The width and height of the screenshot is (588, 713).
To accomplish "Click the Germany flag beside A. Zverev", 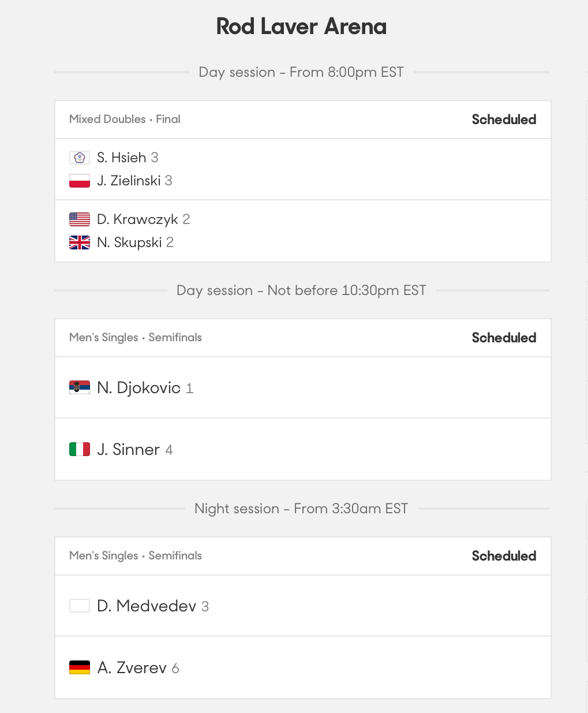I will (x=80, y=667).
